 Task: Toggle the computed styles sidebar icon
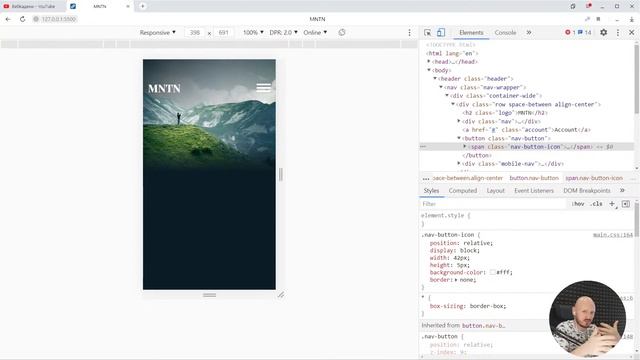pyautogui.click(x=626, y=204)
